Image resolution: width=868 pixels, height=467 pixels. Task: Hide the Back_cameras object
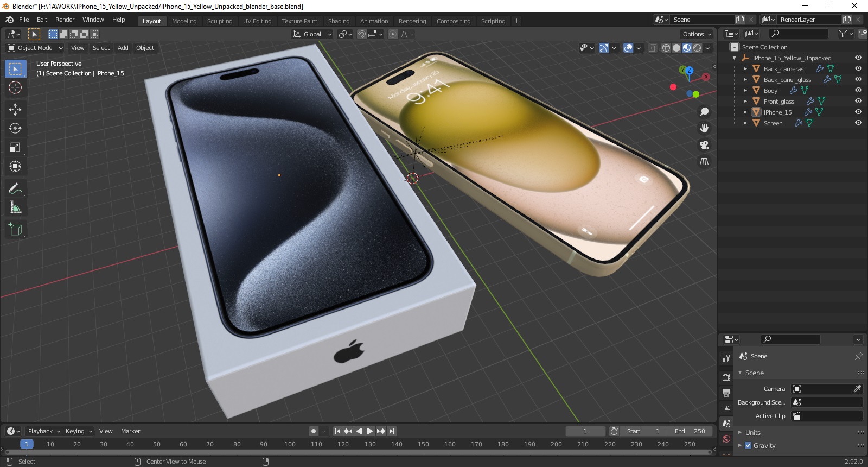(858, 69)
